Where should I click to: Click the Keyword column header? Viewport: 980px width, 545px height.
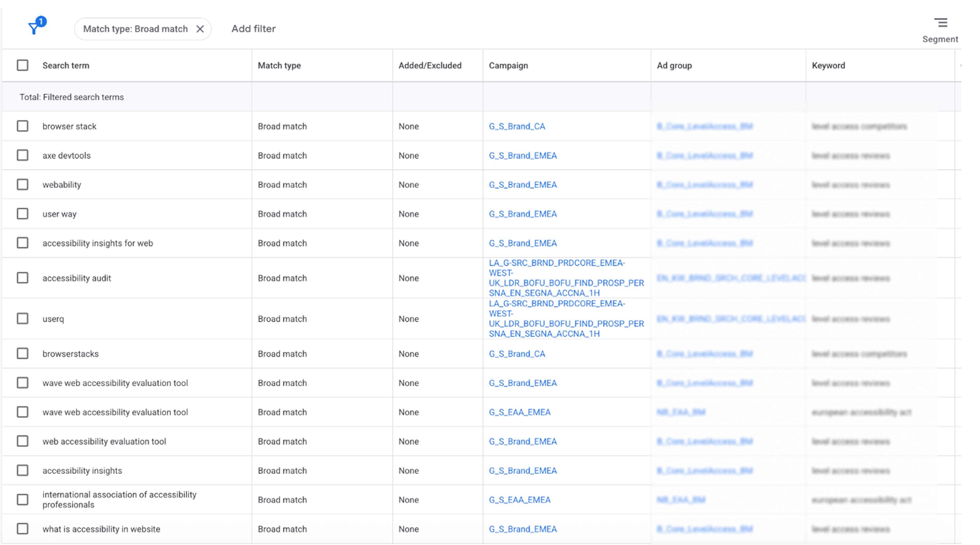coord(828,65)
